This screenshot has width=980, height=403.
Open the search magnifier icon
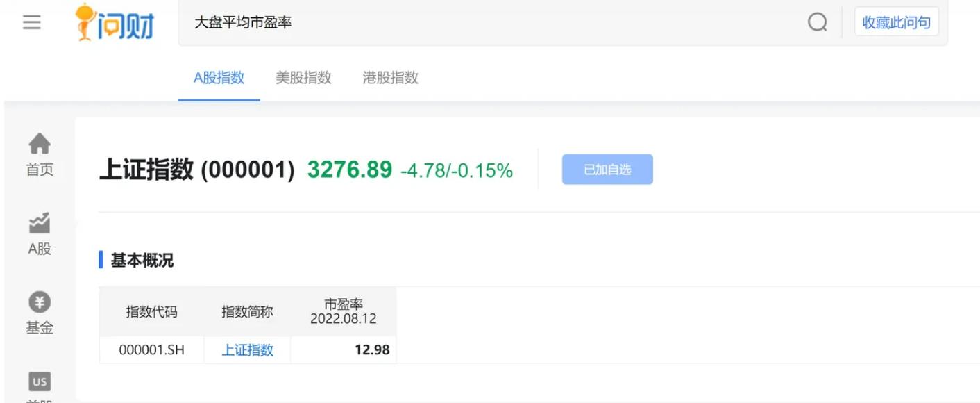pyautogui.click(x=818, y=22)
